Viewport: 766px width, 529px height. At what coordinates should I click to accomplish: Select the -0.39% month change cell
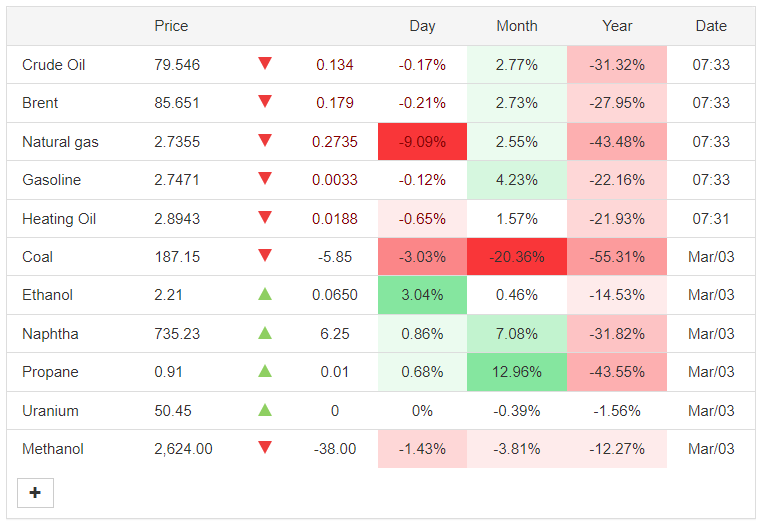tap(517, 410)
